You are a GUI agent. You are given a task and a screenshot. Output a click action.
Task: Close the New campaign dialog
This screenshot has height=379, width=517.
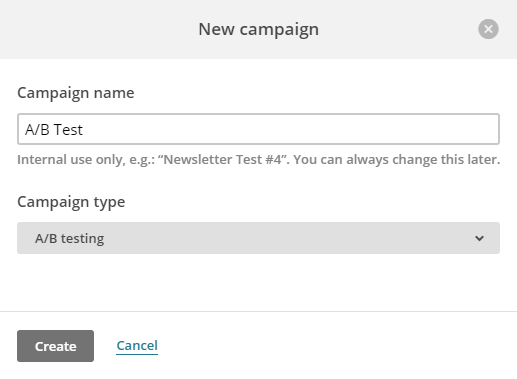[488, 29]
